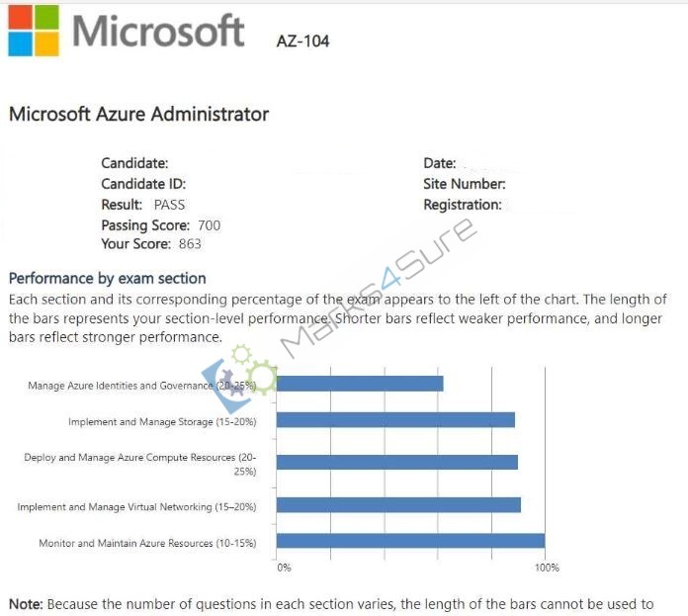Click the Manage Azure Identities and Governance bar
Viewport: 688px width, 616px height.
360,384
